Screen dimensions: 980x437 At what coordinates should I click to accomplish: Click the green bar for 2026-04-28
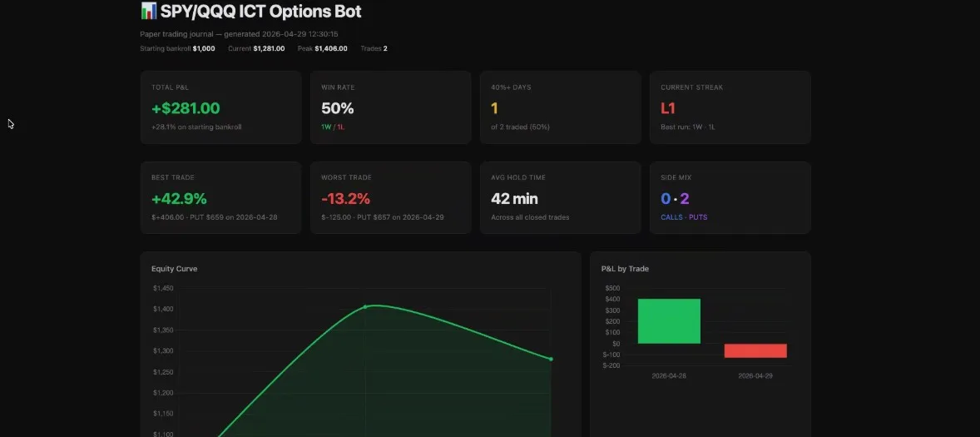point(669,320)
